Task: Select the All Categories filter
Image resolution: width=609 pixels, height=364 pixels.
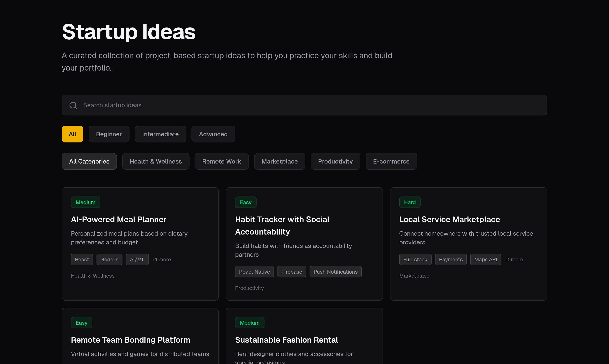Action: (89, 161)
